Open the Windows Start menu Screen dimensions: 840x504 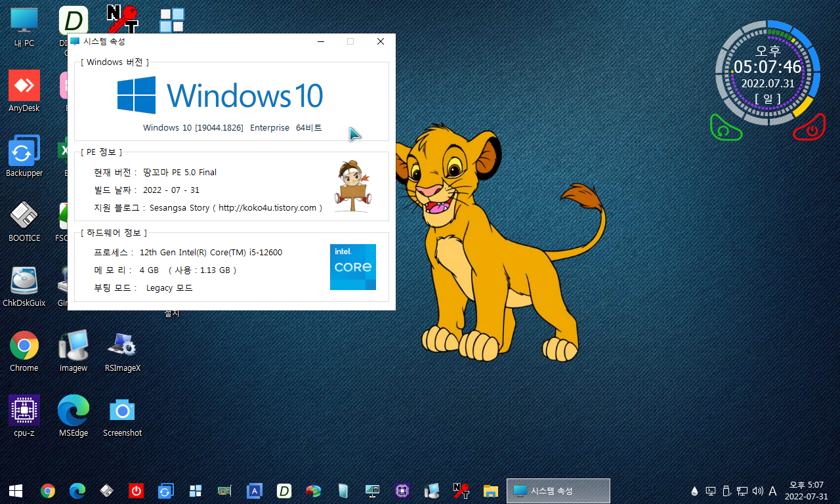point(16,490)
